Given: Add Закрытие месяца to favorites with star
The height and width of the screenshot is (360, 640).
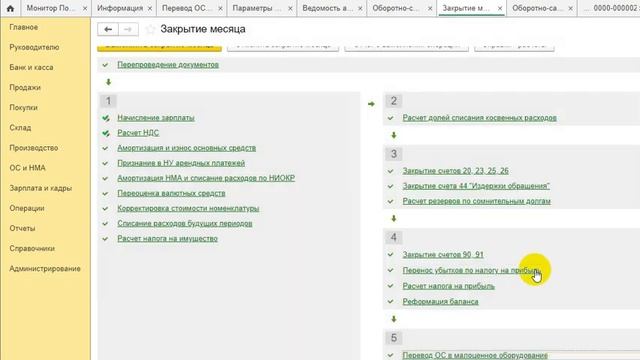Looking at the screenshot, I should 151,29.
